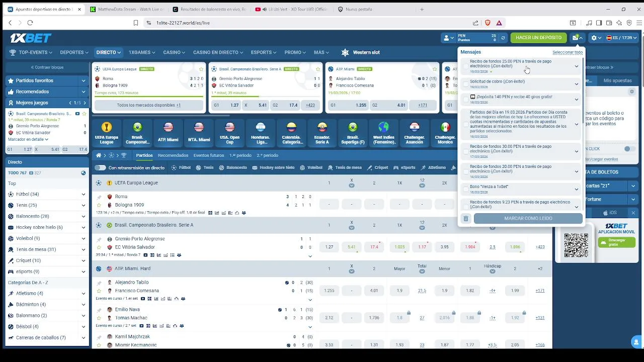Select the West Indies (Femenino) league icon
The width and height of the screenshot is (644, 362).
(384, 127)
